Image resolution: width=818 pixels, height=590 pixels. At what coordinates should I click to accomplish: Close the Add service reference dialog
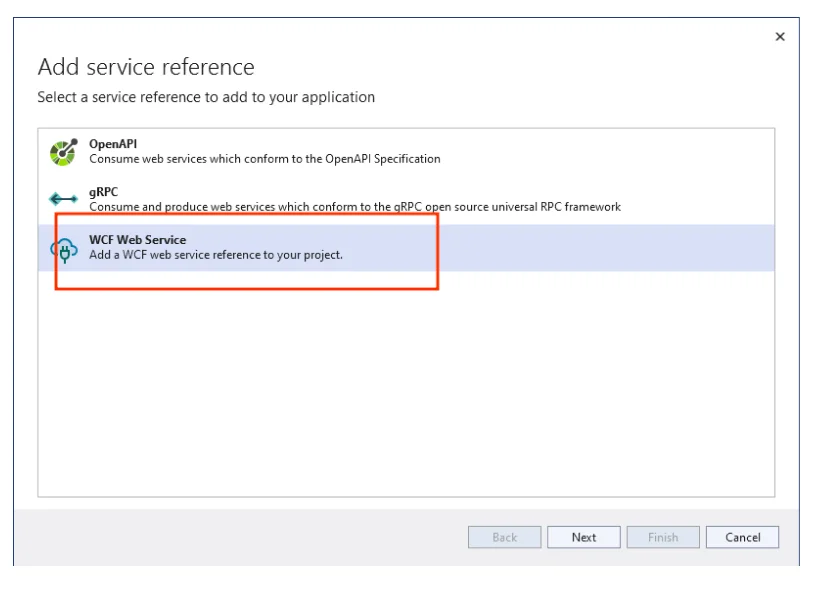(780, 37)
